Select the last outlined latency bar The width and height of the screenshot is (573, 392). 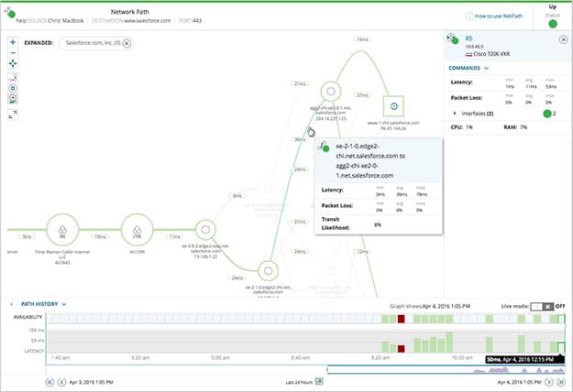click(561, 347)
